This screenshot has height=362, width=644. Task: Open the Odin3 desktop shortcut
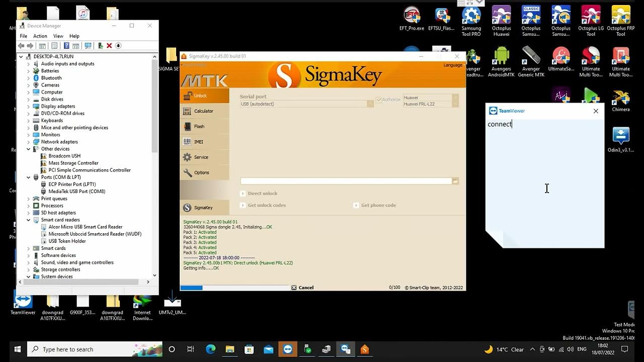click(x=620, y=140)
